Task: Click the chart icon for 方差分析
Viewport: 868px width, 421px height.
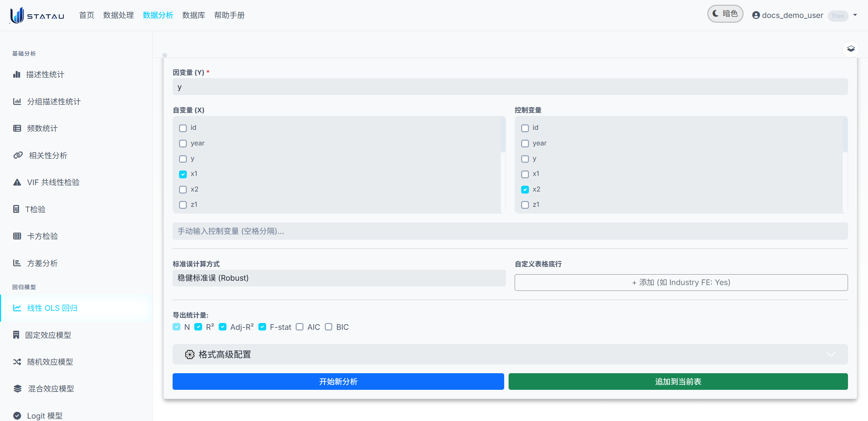Action: pos(17,263)
